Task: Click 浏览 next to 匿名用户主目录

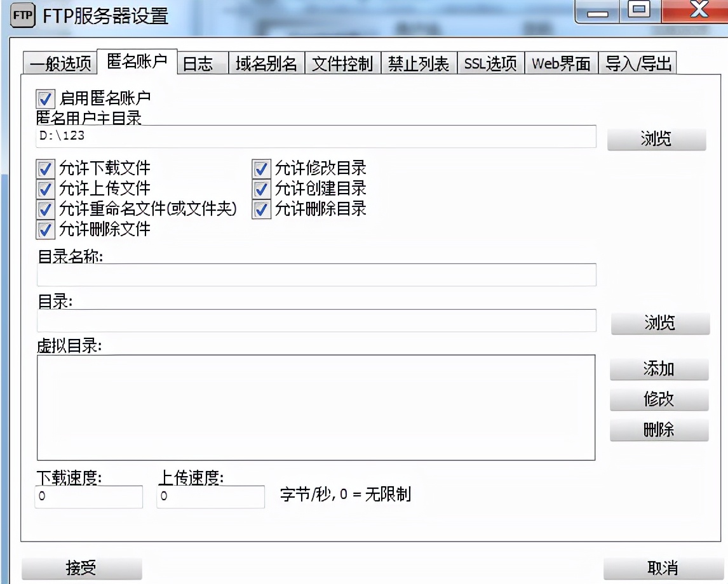Action: tap(656, 138)
